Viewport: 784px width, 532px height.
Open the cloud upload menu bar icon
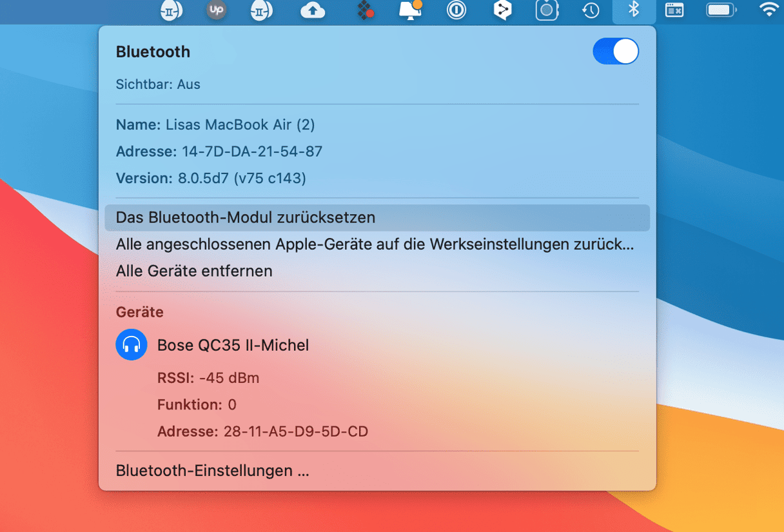313,10
